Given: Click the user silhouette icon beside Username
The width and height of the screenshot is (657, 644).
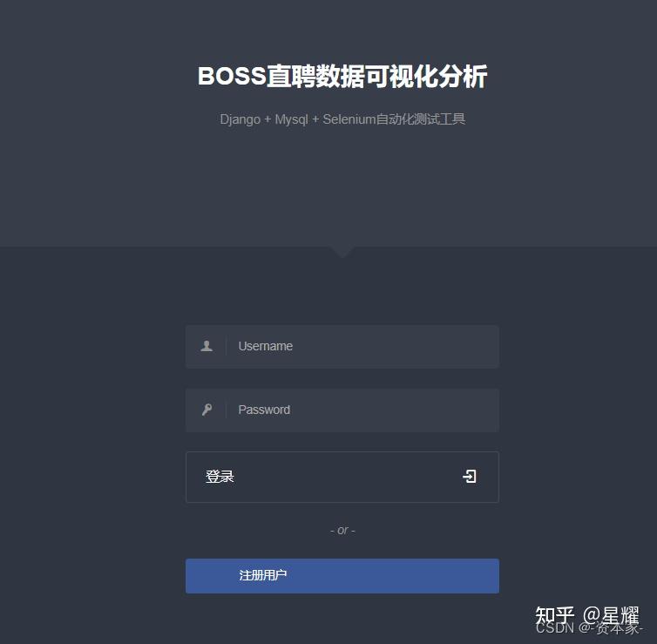Looking at the screenshot, I should [x=207, y=346].
